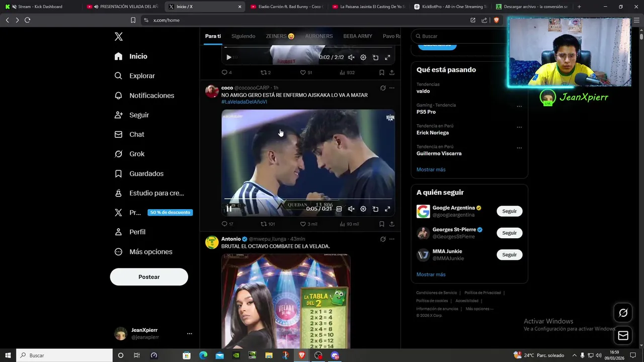
Task: Bookmark this page in address bar
Action: point(133,20)
